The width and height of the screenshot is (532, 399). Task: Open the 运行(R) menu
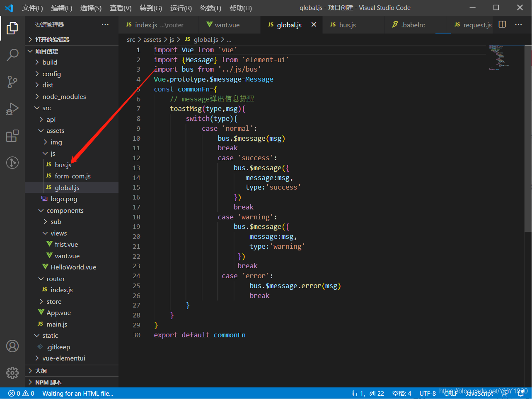click(x=181, y=8)
